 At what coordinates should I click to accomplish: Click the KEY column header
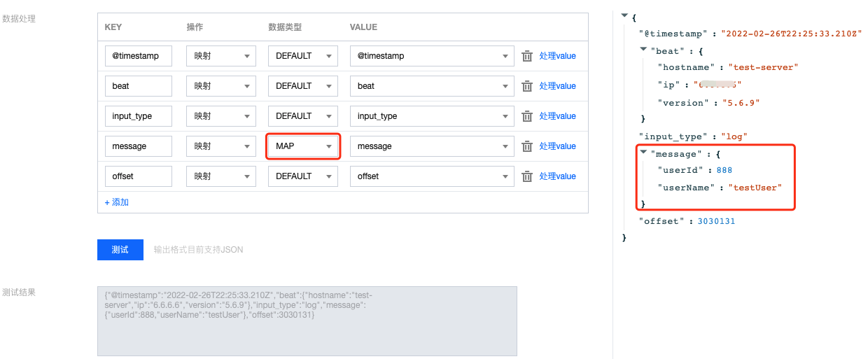click(x=113, y=27)
